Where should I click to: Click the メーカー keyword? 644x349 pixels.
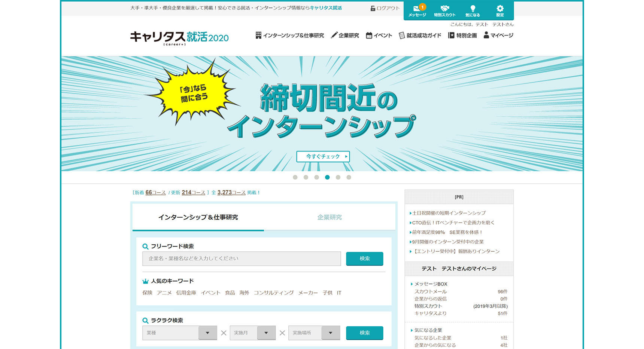point(308,293)
